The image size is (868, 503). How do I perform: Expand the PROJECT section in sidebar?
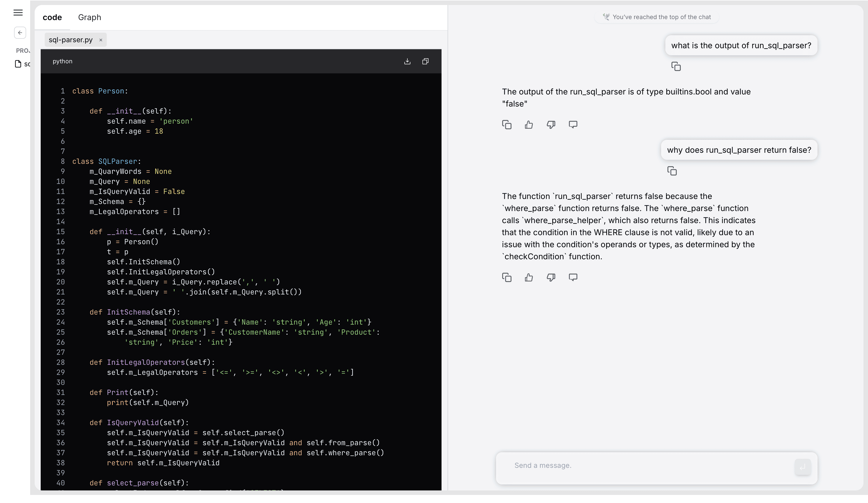coord(23,50)
